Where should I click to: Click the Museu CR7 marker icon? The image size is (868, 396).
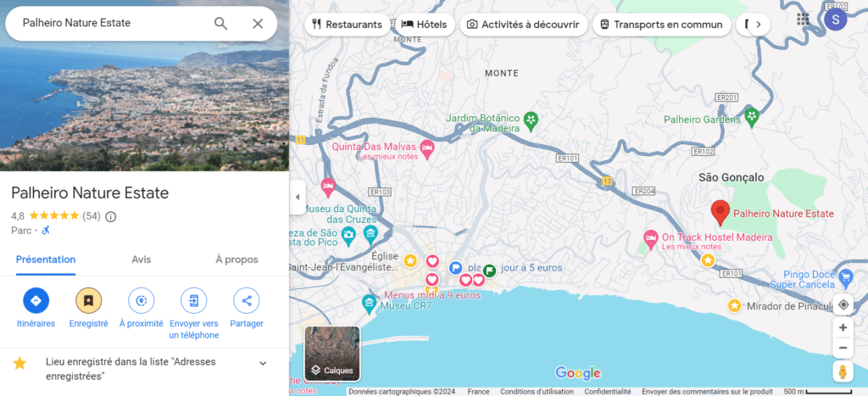pos(369,303)
